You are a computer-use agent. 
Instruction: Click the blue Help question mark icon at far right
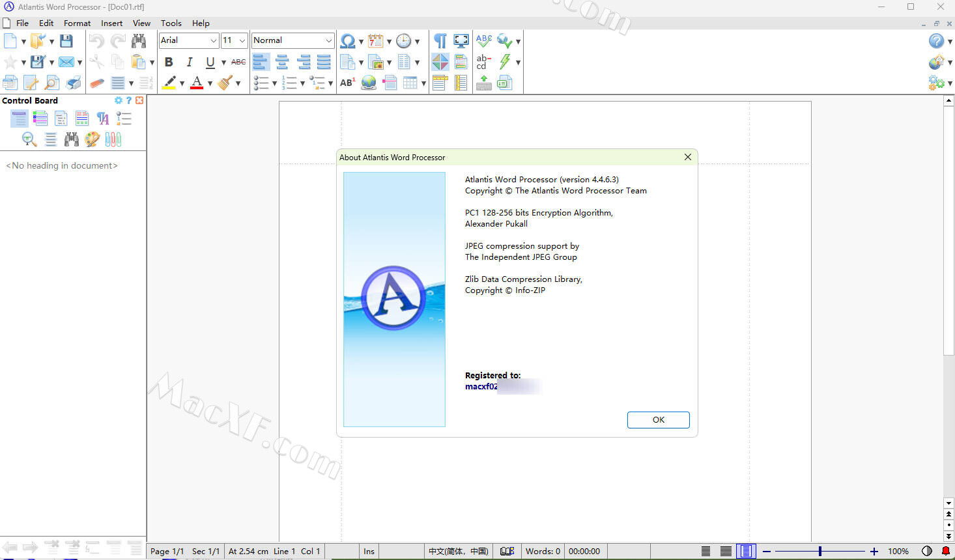click(x=936, y=41)
